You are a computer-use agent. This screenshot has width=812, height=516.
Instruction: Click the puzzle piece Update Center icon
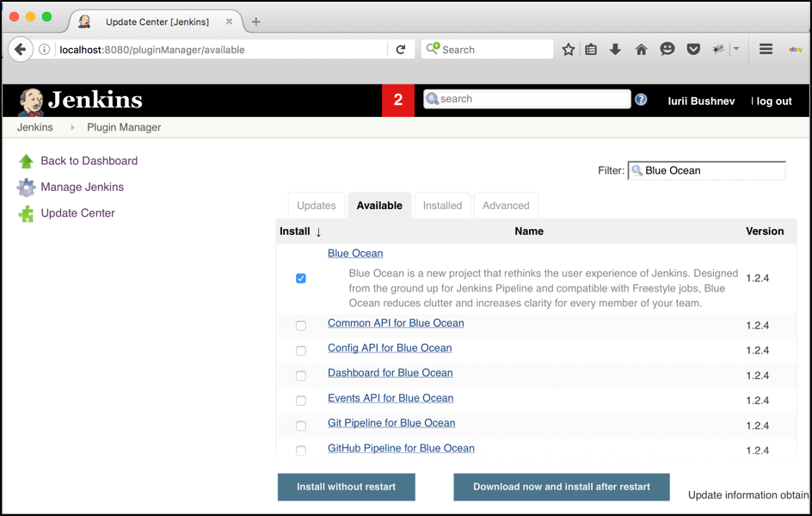click(x=26, y=213)
